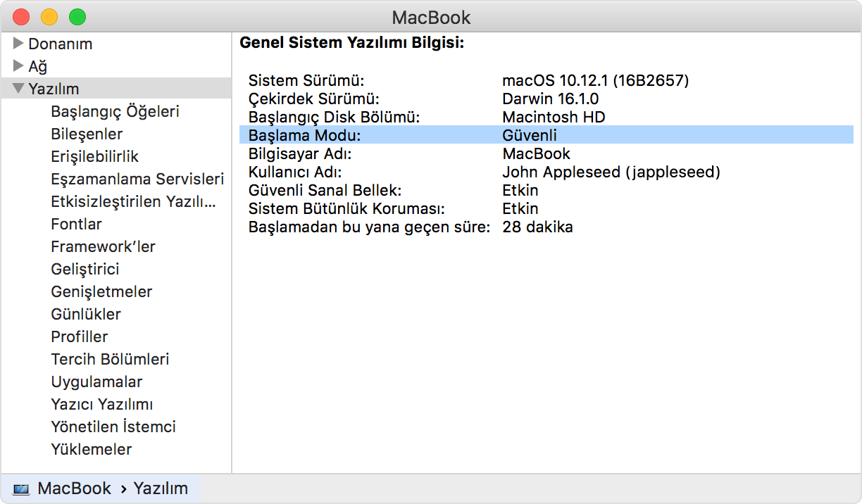
Task: Expand the Ağ section
Action: [x=17, y=66]
